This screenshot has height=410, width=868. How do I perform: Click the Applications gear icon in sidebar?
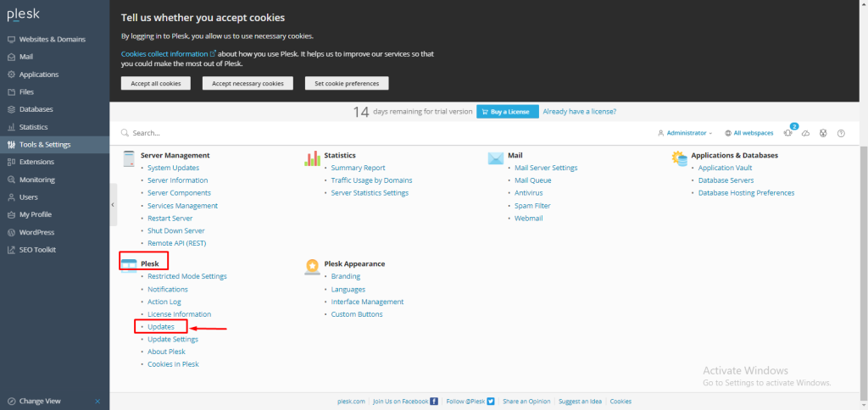pyautogui.click(x=11, y=75)
